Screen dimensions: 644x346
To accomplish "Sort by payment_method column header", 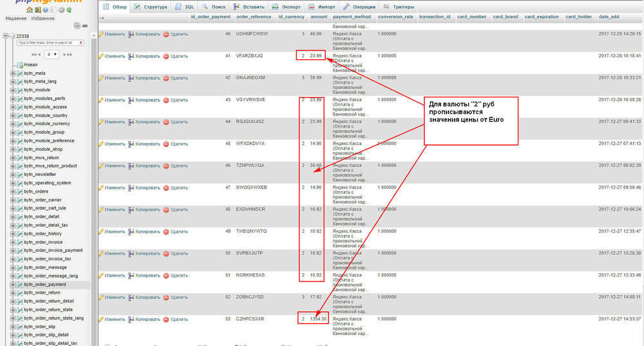I will 352,17.
